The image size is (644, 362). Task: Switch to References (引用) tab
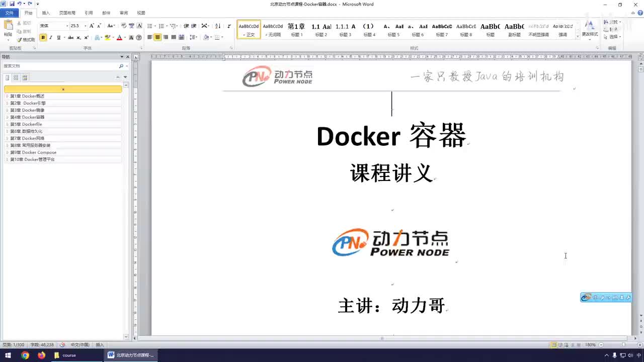(x=89, y=13)
